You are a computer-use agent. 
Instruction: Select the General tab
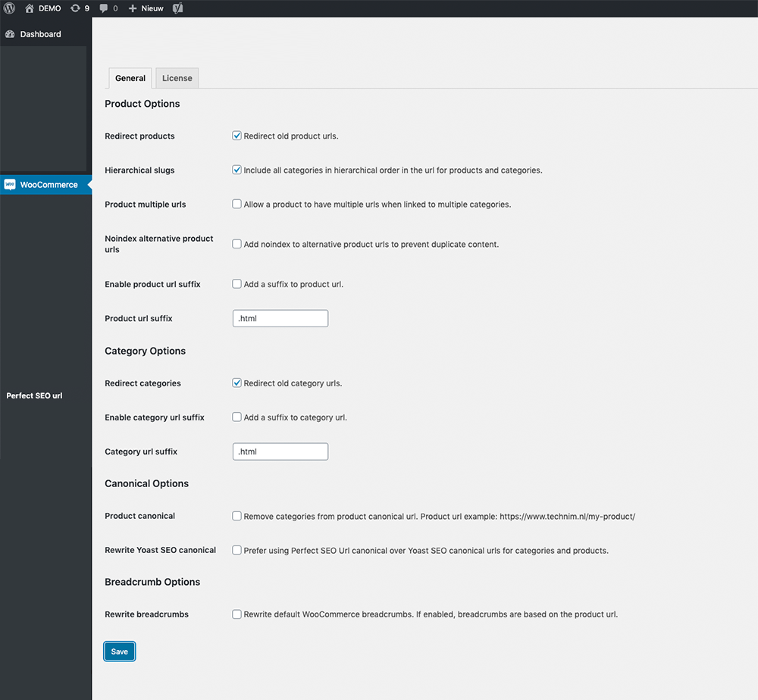click(130, 78)
